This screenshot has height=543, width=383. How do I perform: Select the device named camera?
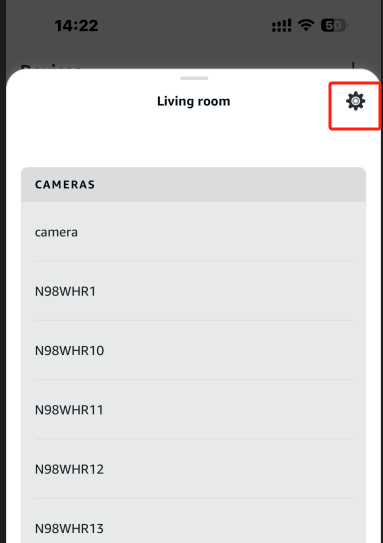pyautogui.click(x=193, y=232)
